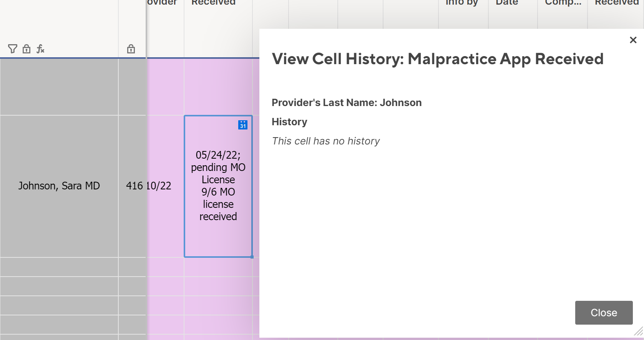Click the column formula fx icon
This screenshot has width=644, height=340.
(x=40, y=49)
